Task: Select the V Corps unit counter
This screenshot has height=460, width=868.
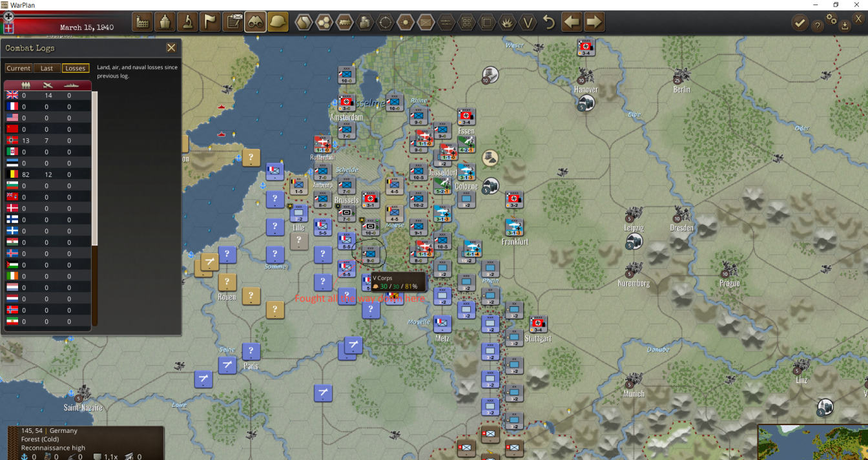Action: (370, 255)
